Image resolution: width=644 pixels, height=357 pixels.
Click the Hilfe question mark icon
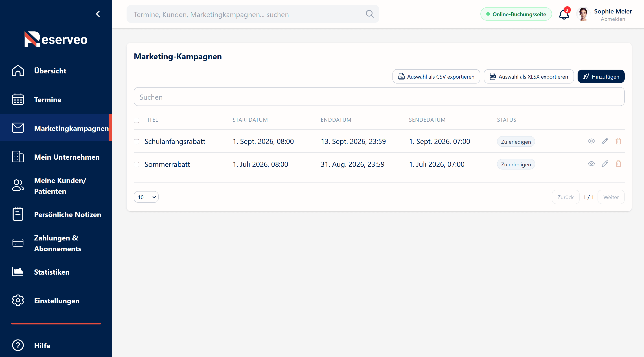point(18,345)
